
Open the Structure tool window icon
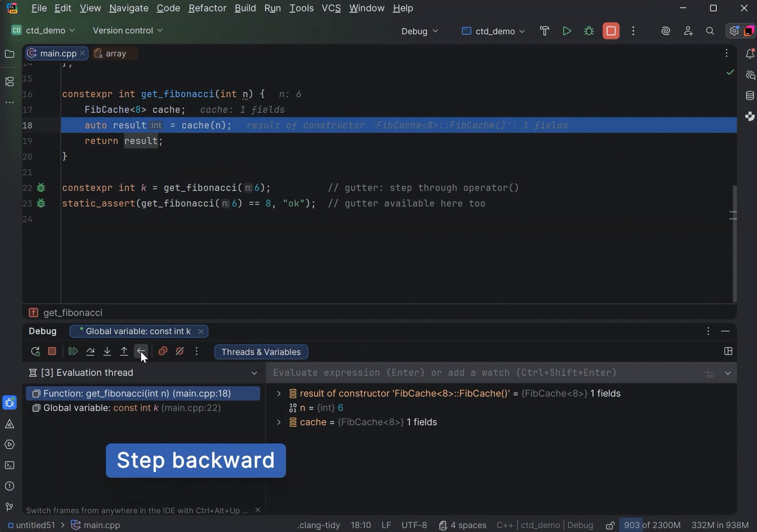9,81
